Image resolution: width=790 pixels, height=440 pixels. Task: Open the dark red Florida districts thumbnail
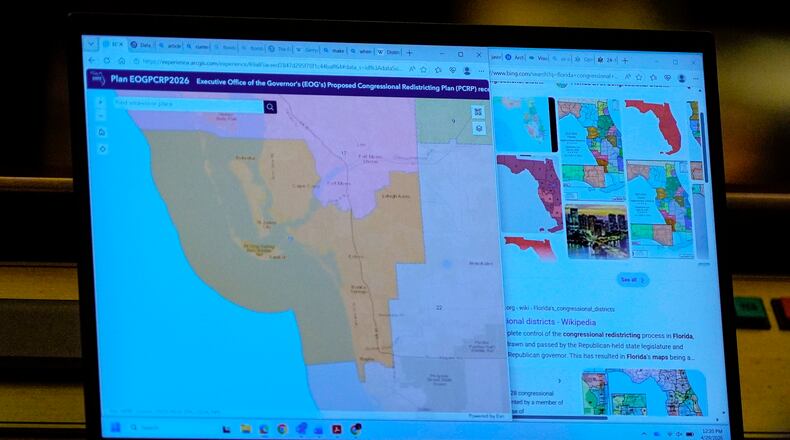(529, 194)
